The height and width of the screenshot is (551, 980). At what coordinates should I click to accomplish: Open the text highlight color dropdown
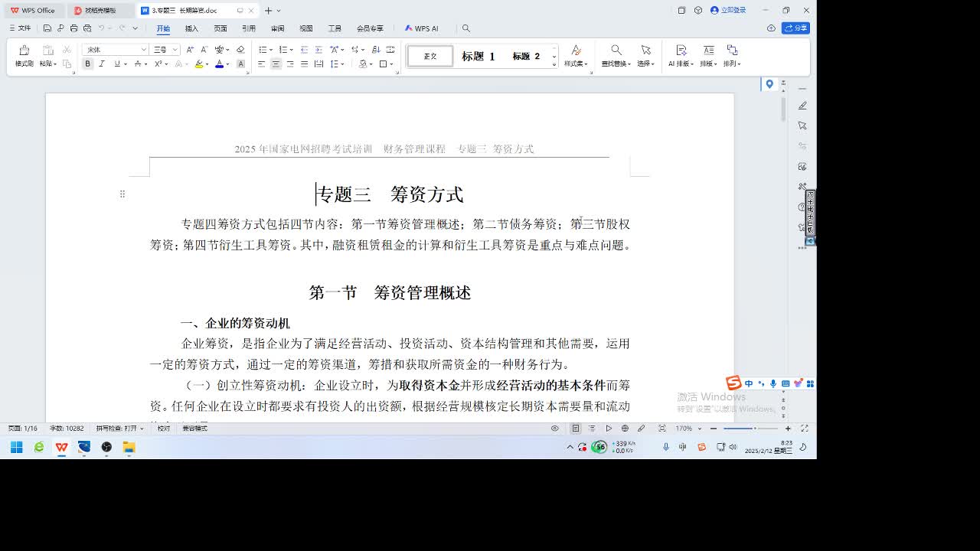207,64
